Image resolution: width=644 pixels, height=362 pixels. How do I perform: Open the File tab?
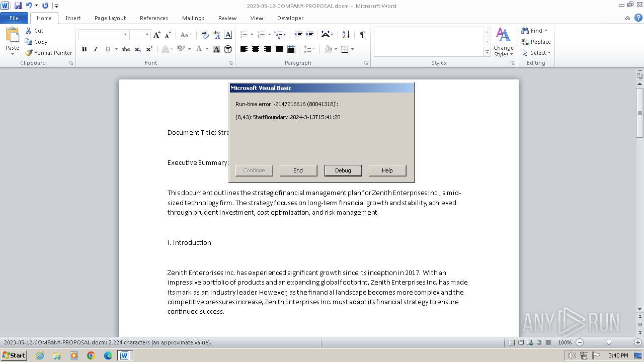pos(14,18)
